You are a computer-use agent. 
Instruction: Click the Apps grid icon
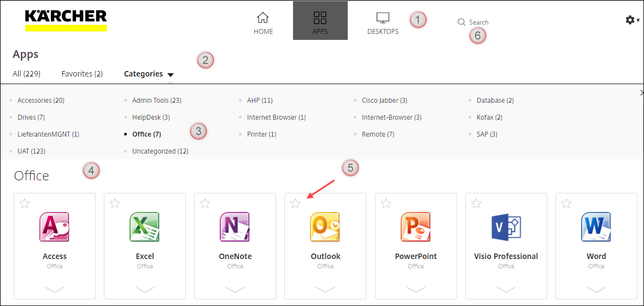(320, 17)
